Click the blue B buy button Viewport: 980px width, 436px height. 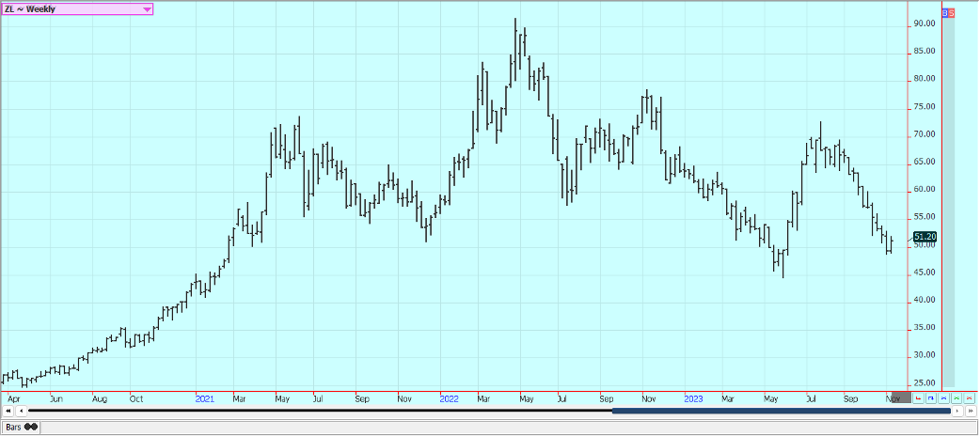click(x=945, y=12)
